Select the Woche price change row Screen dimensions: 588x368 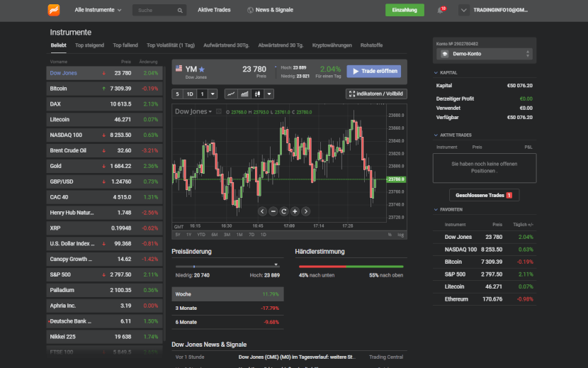point(227,294)
